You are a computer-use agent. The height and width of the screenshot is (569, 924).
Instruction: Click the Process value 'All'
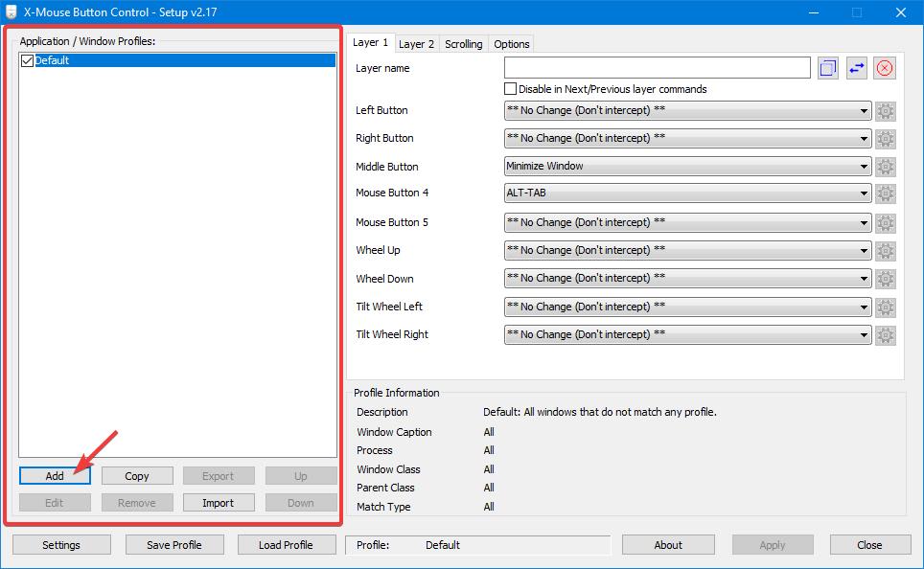tap(489, 450)
